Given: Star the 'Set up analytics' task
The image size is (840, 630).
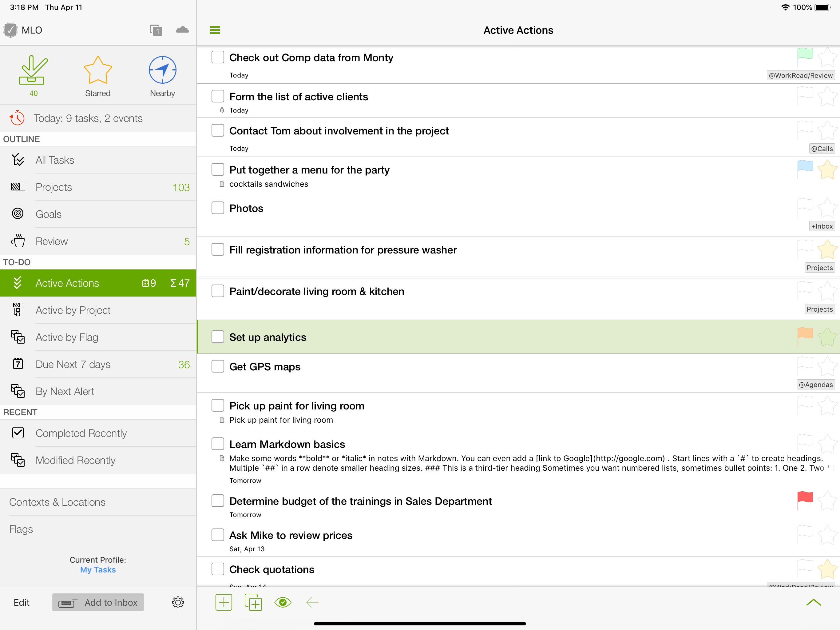Looking at the screenshot, I should coord(827,337).
